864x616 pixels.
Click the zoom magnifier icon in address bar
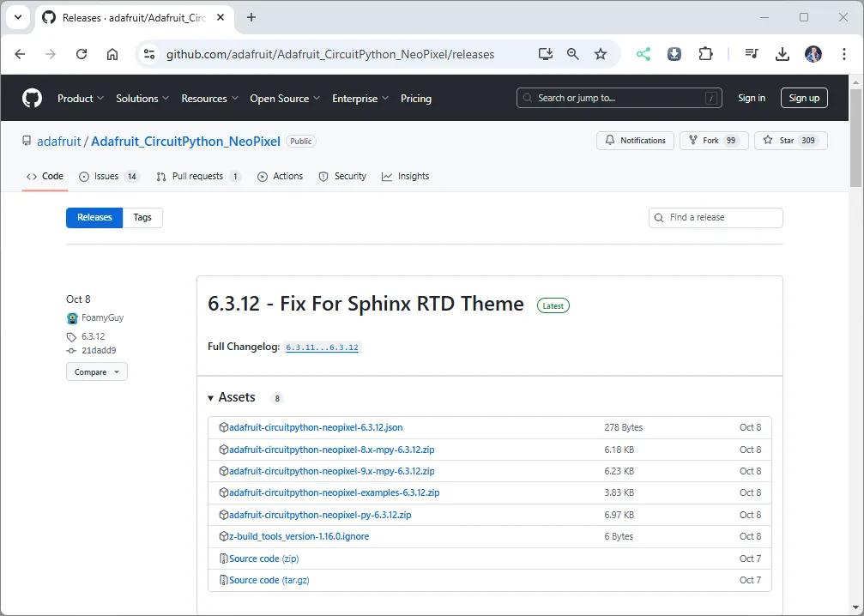(572, 54)
